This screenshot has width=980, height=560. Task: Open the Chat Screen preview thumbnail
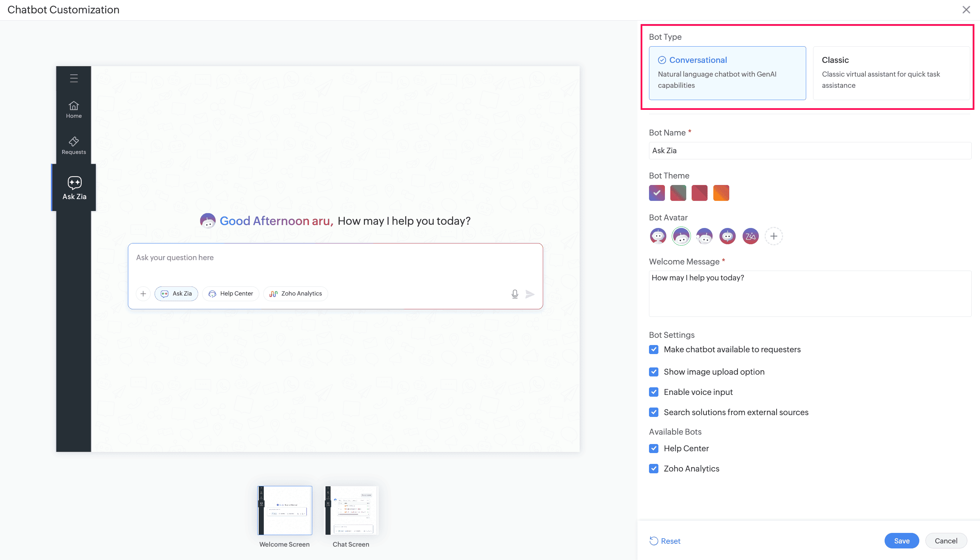coord(351,511)
